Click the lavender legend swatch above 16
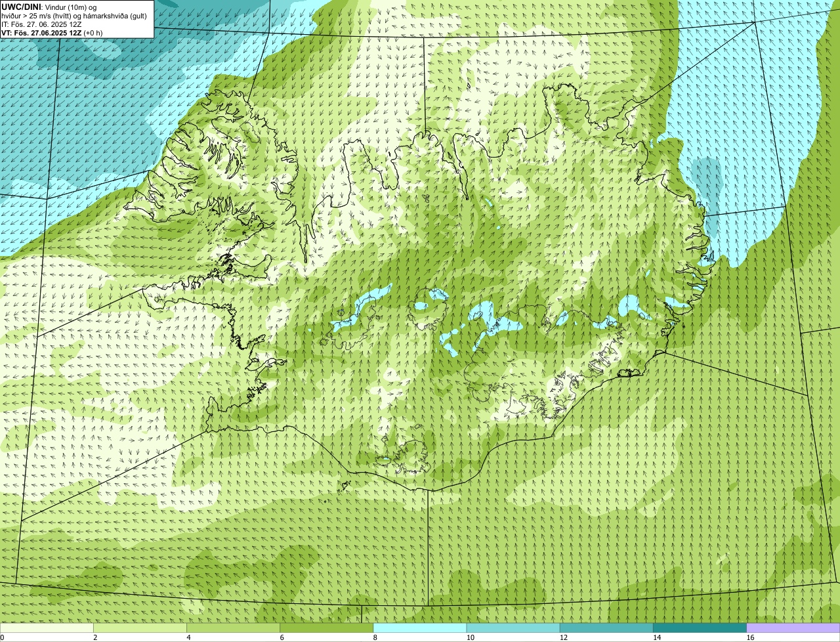This screenshot has height=642, width=840. click(x=793, y=628)
